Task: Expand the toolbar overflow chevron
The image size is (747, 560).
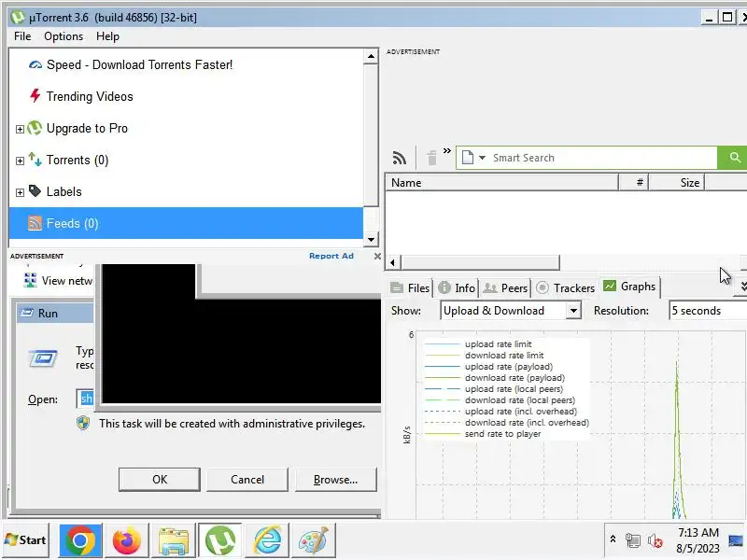Action: [x=447, y=151]
